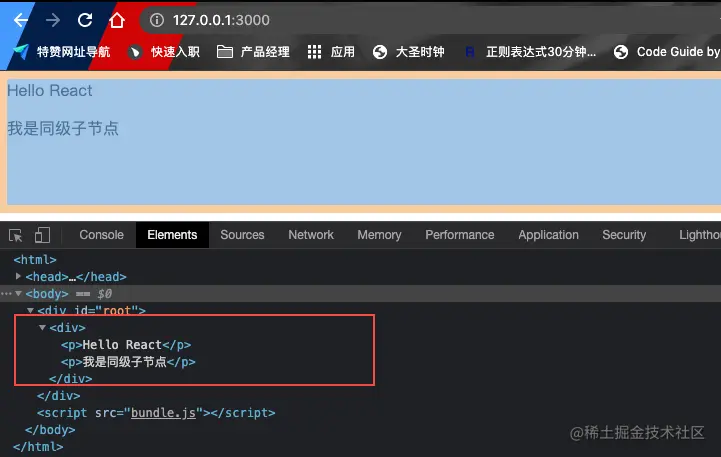Image resolution: width=721 pixels, height=457 pixels.
Task: Activate the DevTools element inspector picker icon
Action: 16,235
